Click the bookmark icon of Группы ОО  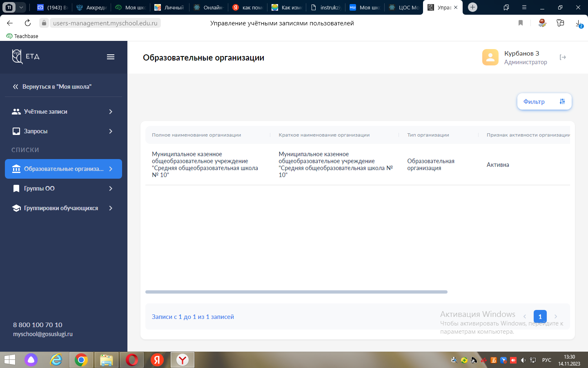16,188
